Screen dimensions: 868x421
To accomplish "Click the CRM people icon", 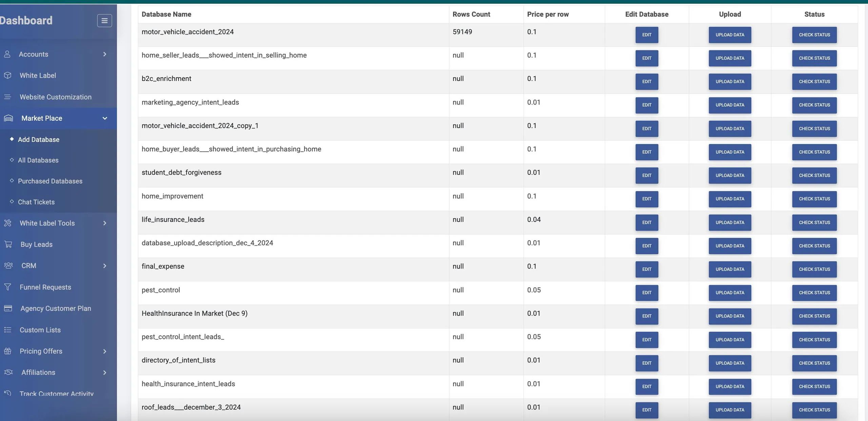I will point(8,266).
